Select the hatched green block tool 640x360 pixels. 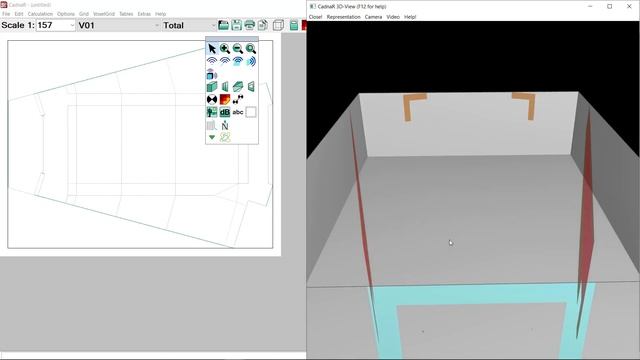pyautogui.click(x=238, y=87)
